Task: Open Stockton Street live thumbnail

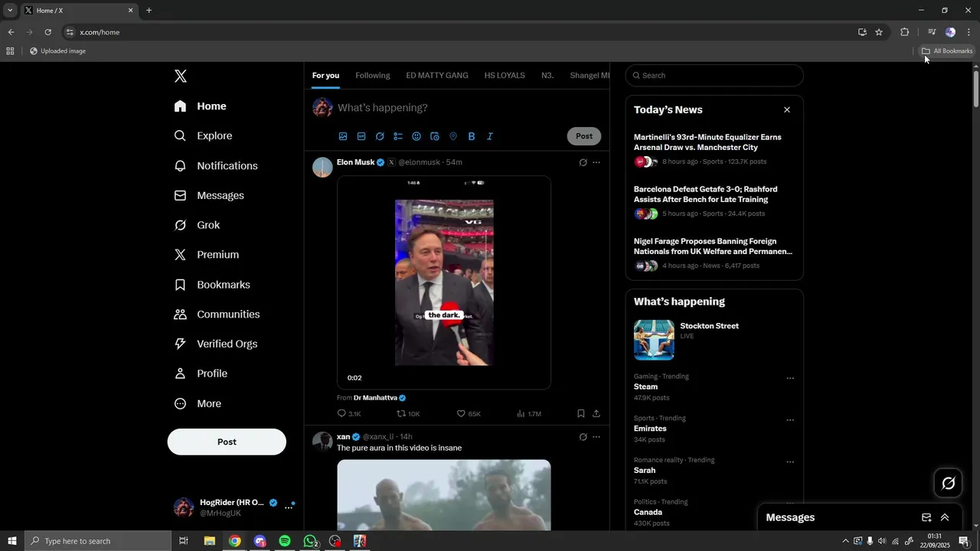Action: [x=654, y=340]
